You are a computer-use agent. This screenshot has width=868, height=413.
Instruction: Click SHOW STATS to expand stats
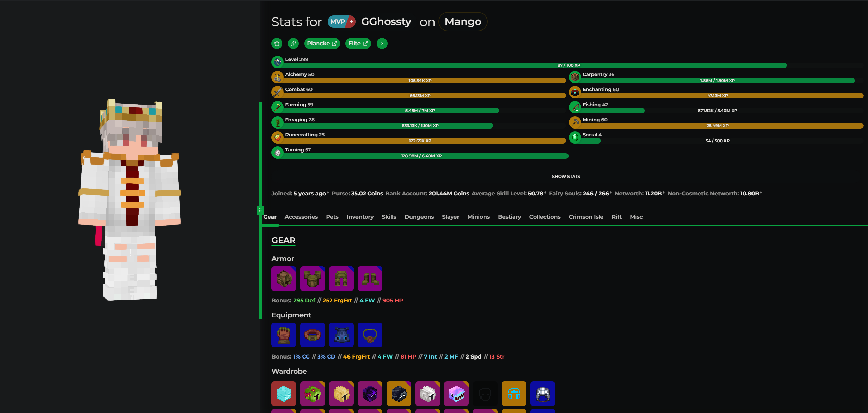click(566, 177)
